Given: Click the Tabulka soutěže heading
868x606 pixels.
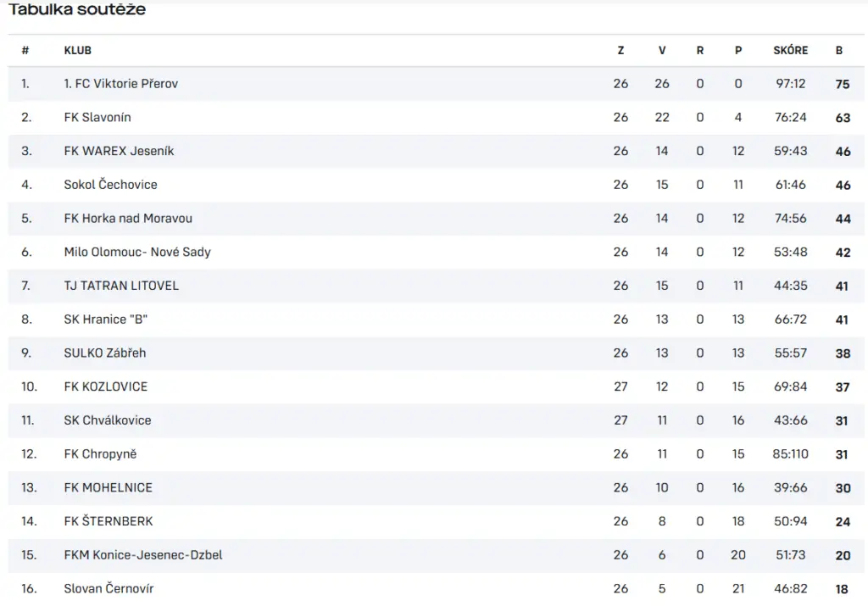Looking at the screenshot, I should click(77, 9).
